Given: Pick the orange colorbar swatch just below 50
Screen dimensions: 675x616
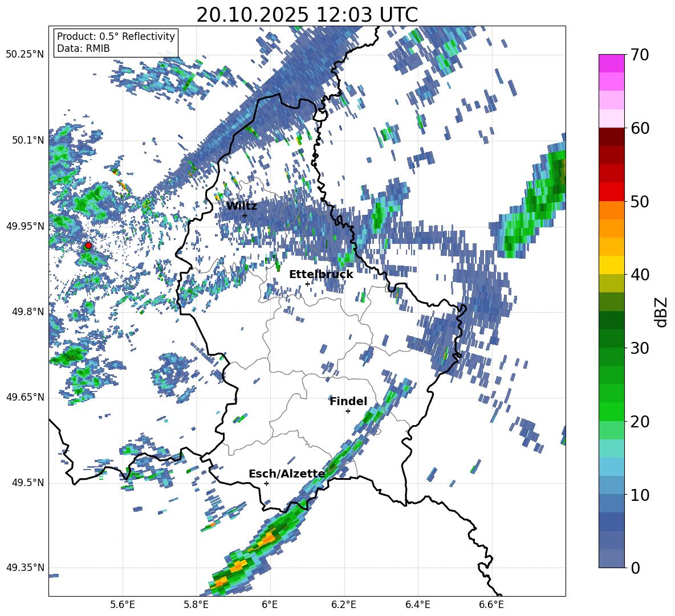Looking at the screenshot, I should 611,210.
